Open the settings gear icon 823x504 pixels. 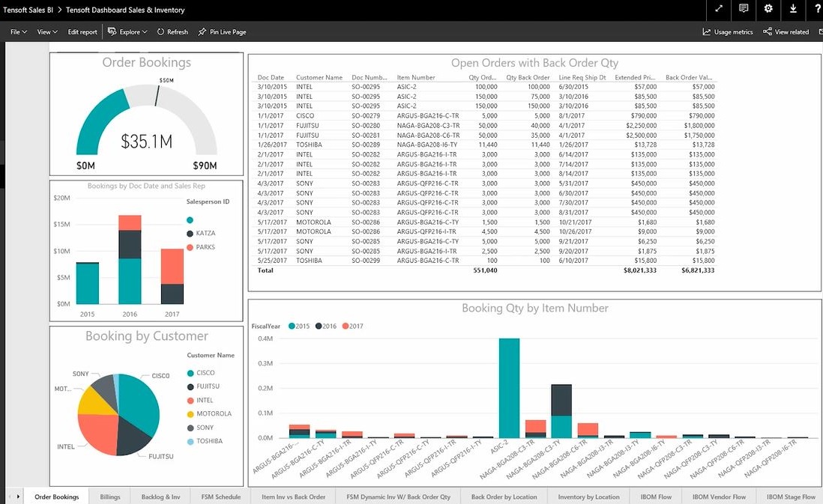[x=768, y=8]
